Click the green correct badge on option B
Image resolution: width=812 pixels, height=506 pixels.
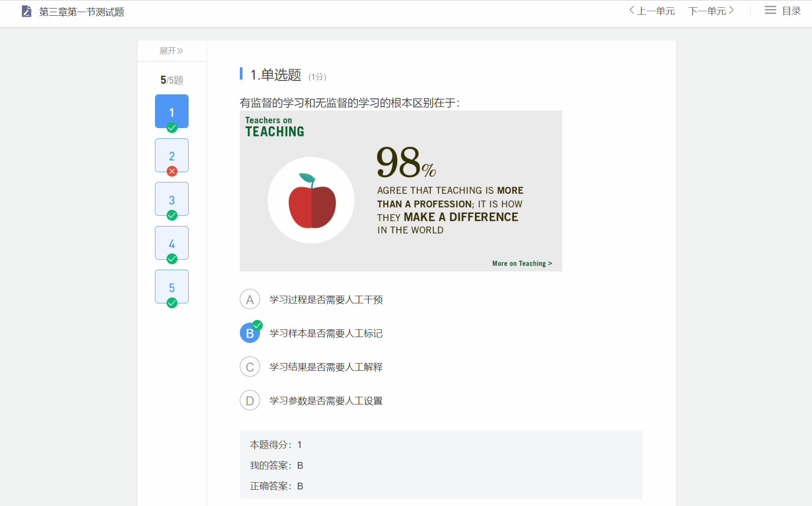[257, 325]
